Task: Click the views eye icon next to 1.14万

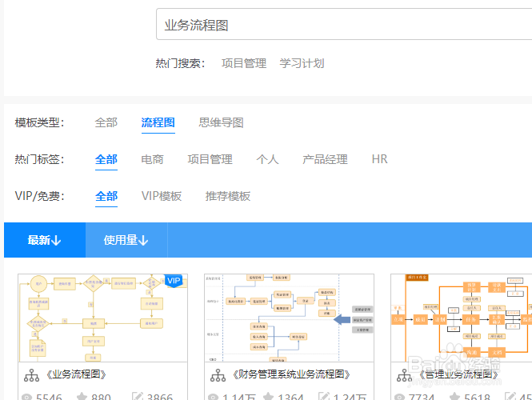Action: [x=213, y=397]
